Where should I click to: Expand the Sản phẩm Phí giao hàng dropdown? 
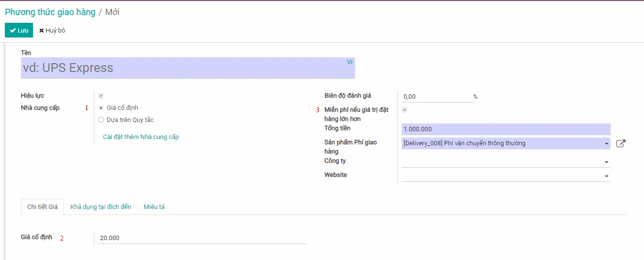(607, 143)
